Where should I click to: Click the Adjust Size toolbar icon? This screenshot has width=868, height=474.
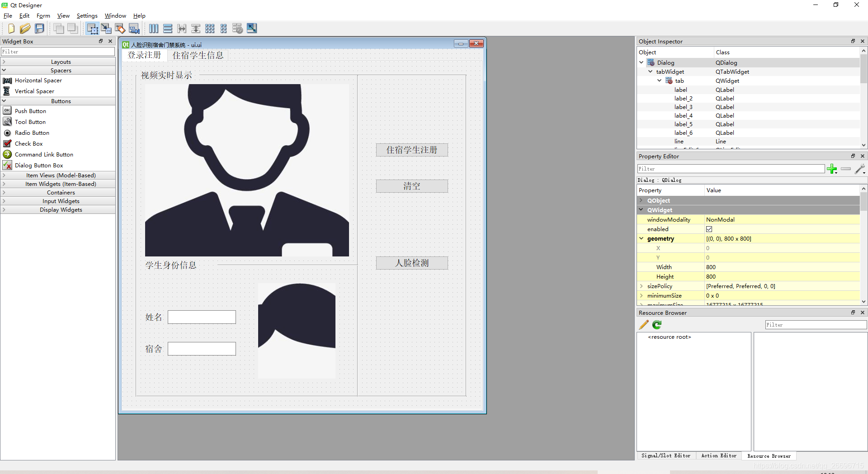pos(252,28)
